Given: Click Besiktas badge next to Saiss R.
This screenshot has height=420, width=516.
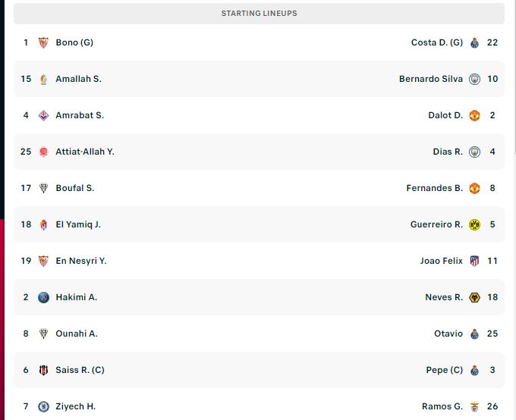Looking at the screenshot, I should click(43, 370).
